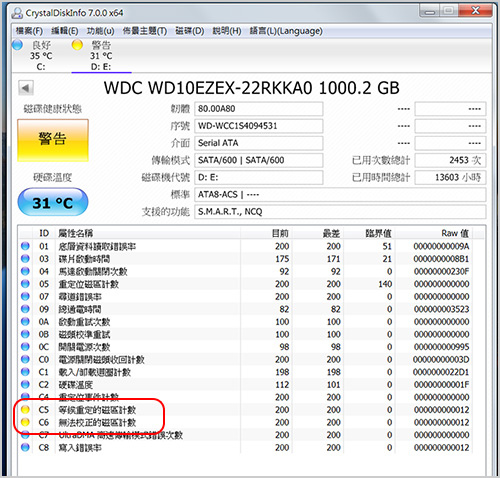Click the yellow 警告 health status button
Viewport: 500px width, 478px height.
coord(53,140)
